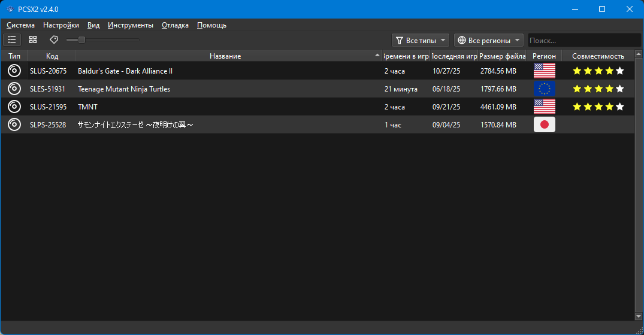Viewport: 644px width, 335px height.
Task: Click disc icon for Baldur's Gate
Action: (x=14, y=71)
